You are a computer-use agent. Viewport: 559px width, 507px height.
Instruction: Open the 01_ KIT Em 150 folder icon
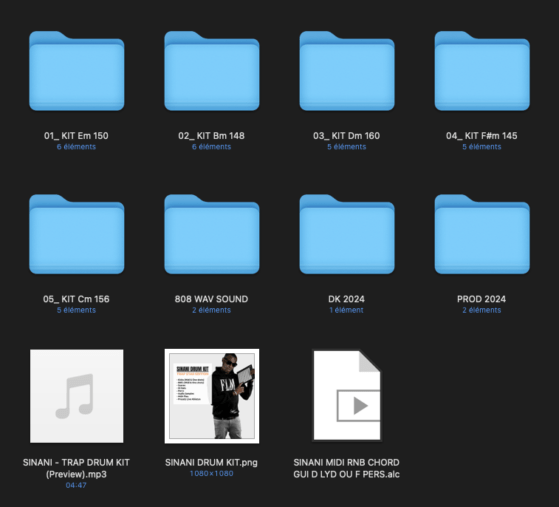point(77,71)
